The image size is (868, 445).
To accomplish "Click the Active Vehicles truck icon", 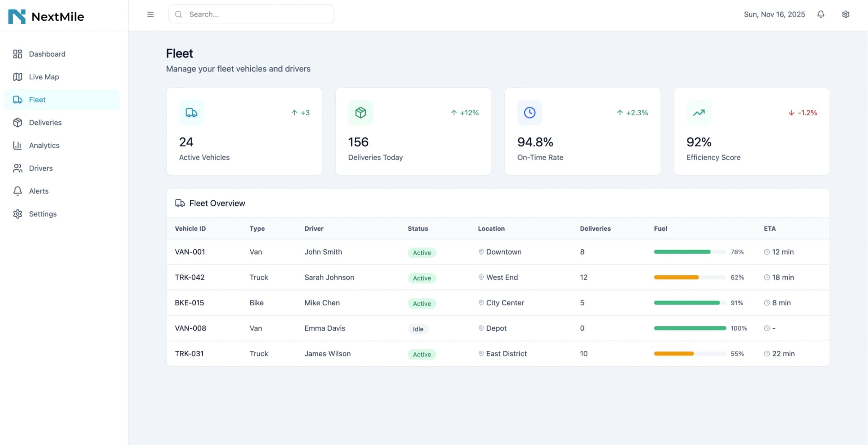I will point(191,113).
